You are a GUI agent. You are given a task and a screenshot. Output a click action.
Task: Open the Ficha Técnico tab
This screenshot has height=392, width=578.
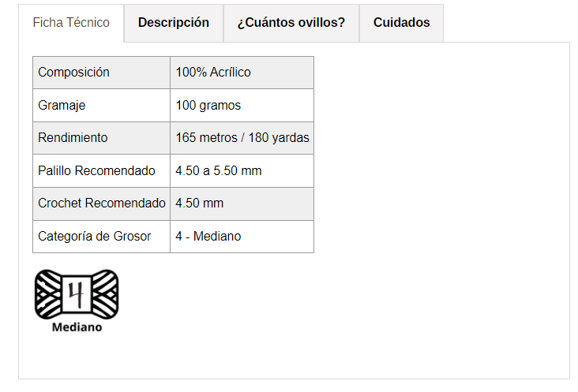click(x=71, y=23)
